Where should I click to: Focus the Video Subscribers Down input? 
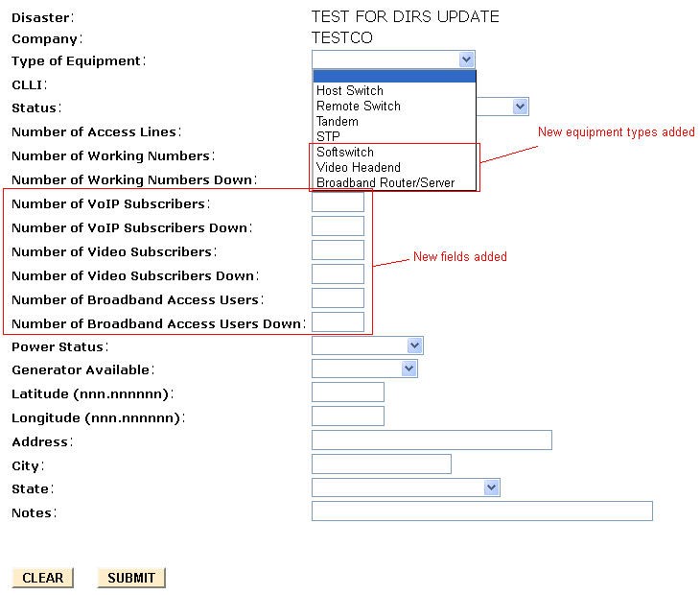(338, 274)
